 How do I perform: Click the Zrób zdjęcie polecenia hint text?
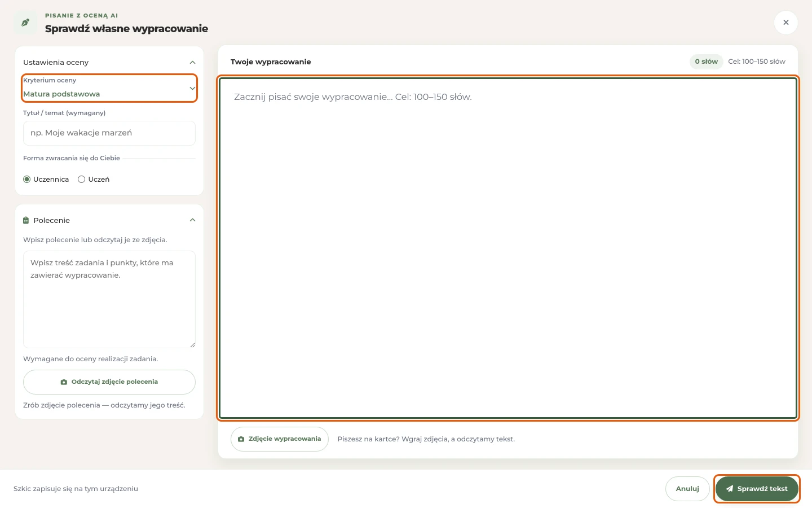(104, 405)
